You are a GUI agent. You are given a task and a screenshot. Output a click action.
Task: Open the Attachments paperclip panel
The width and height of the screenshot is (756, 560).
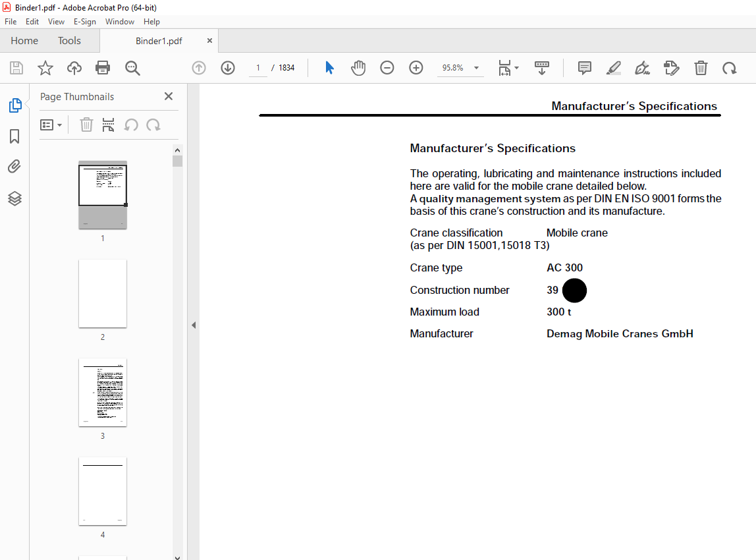tap(14, 167)
